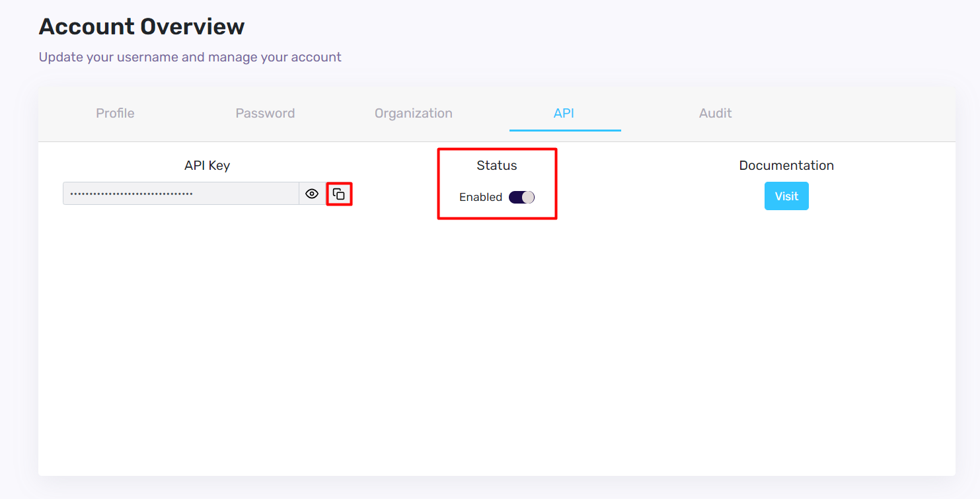Go to the Organization tab
The image size is (980, 499).
[413, 113]
